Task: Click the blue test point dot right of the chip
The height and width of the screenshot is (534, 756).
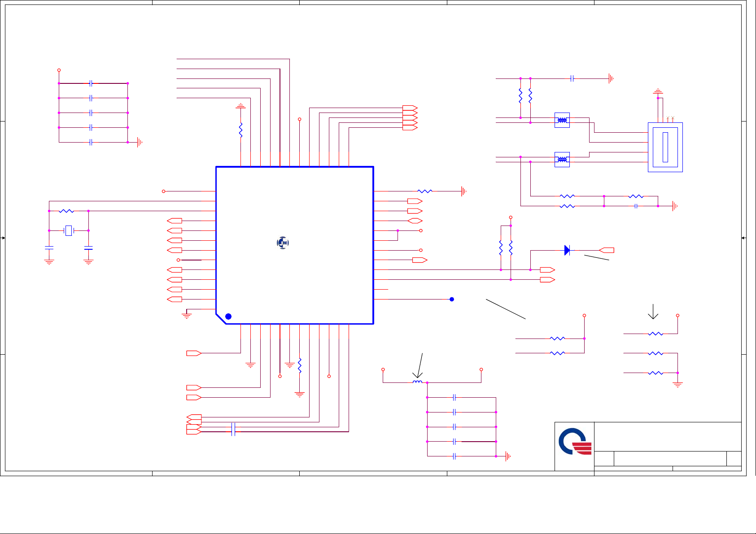Action: click(452, 299)
